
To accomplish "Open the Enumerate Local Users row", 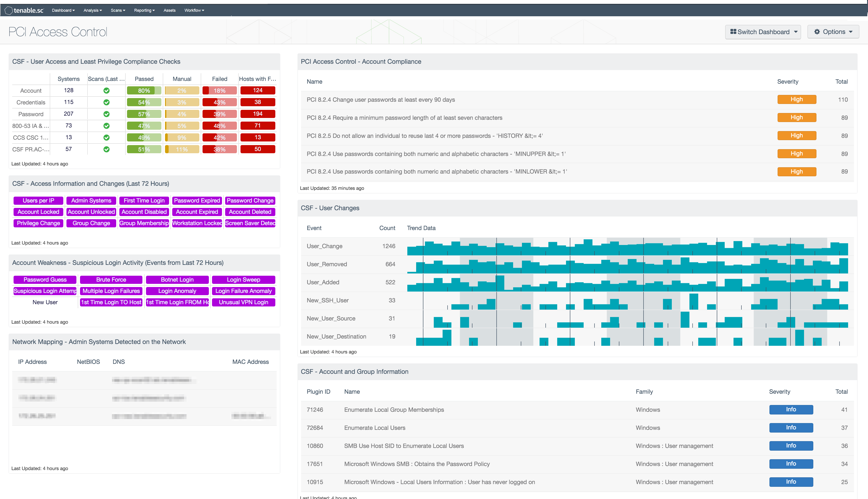I will coord(577,428).
